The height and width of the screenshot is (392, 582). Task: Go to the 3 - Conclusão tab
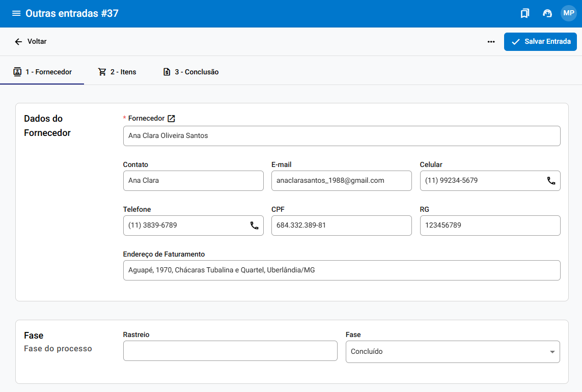tap(190, 72)
